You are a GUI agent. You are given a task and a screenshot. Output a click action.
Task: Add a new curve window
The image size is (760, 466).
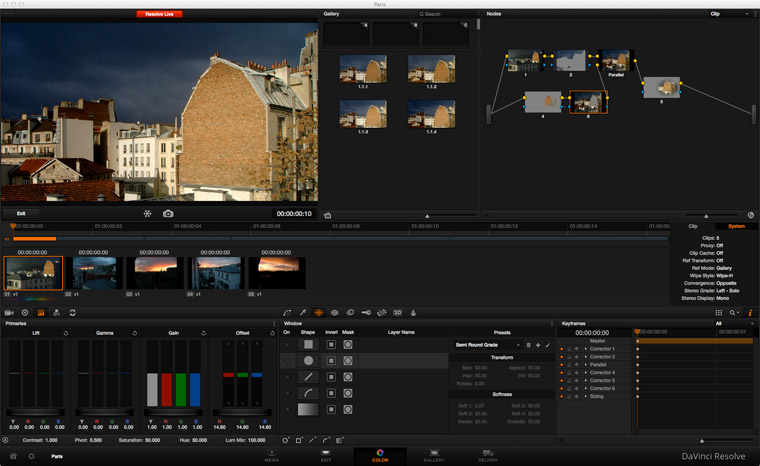pos(326,440)
